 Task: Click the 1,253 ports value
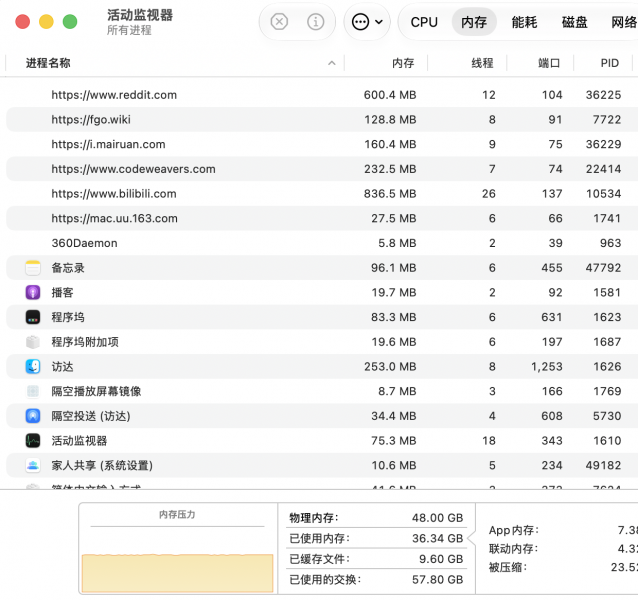546,367
